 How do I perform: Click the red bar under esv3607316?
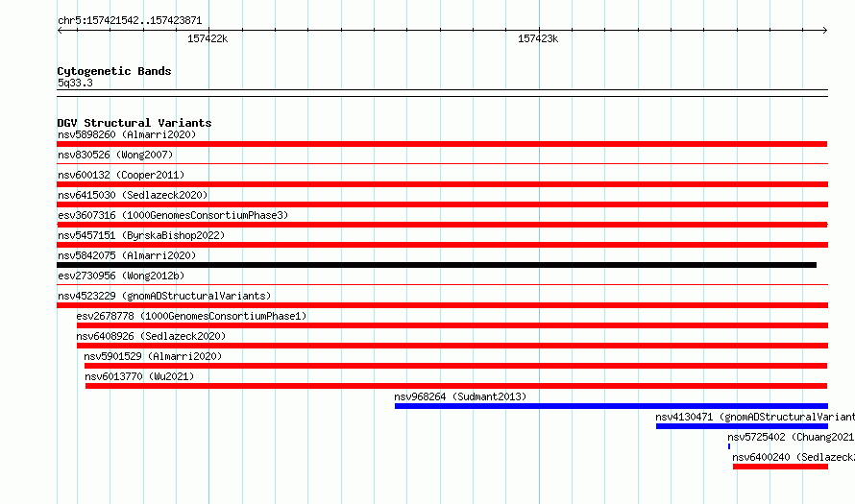pos(442,225)
